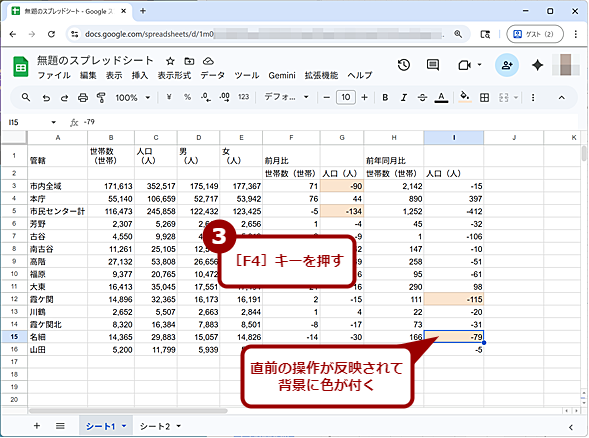589x438 pixels.
Task: Open the fill color bucket tool
Action: click(x=465, y=97)
